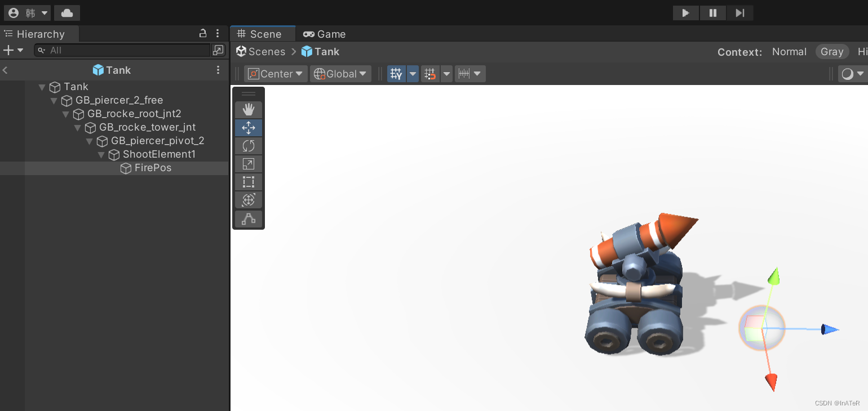This screenshot has width=868, height=411.
Task: Collapse the GB_piercer_2_free hierarchy item
Action: point(54,100)
